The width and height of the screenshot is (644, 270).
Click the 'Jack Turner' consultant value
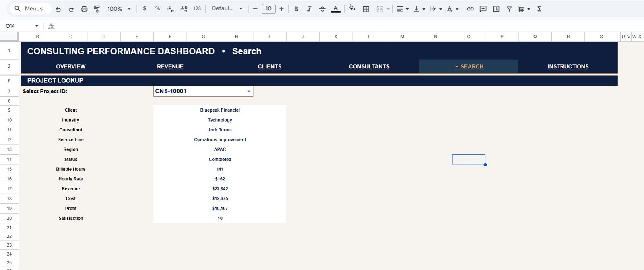[220, 130]
